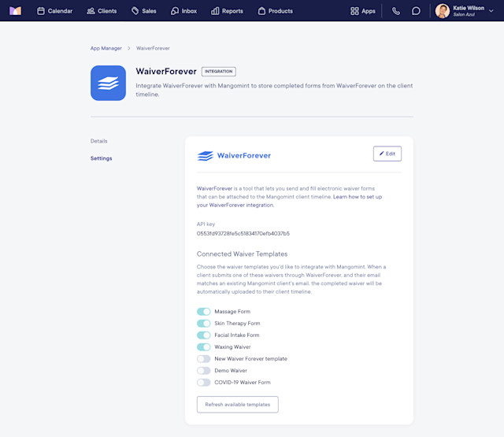Click the API key value text
504x437 pixels.
click(243, 234)
